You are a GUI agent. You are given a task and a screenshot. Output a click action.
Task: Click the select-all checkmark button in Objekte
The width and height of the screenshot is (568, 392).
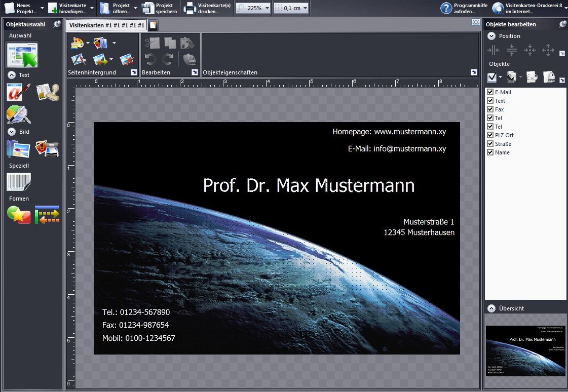(x=492, y=77)
